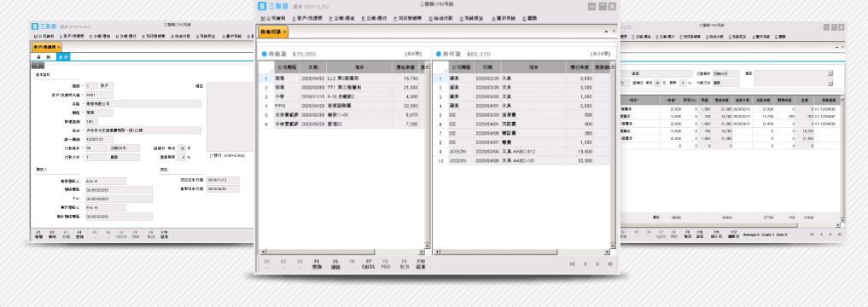Click customer code field A001 in left window
Screen dimensions: 868x307
[98, 95]
